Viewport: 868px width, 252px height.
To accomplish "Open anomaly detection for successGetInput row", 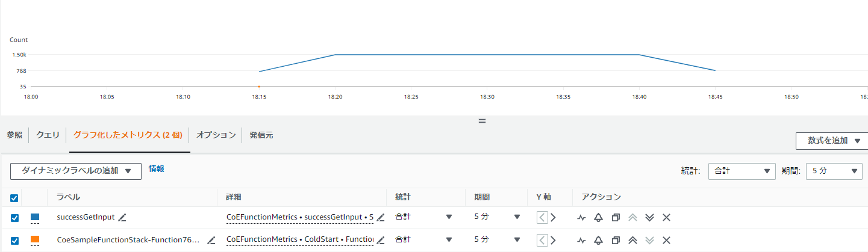I will tap(581, 218).
